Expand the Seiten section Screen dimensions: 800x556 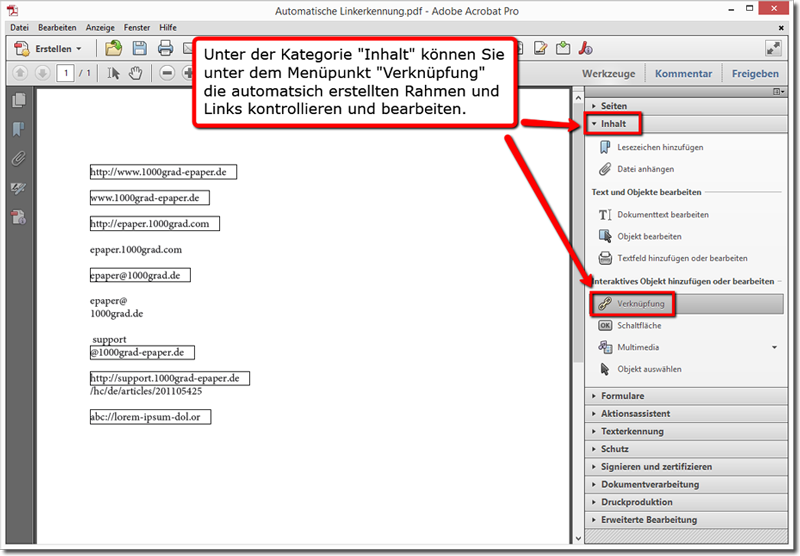tap(686, 106)
